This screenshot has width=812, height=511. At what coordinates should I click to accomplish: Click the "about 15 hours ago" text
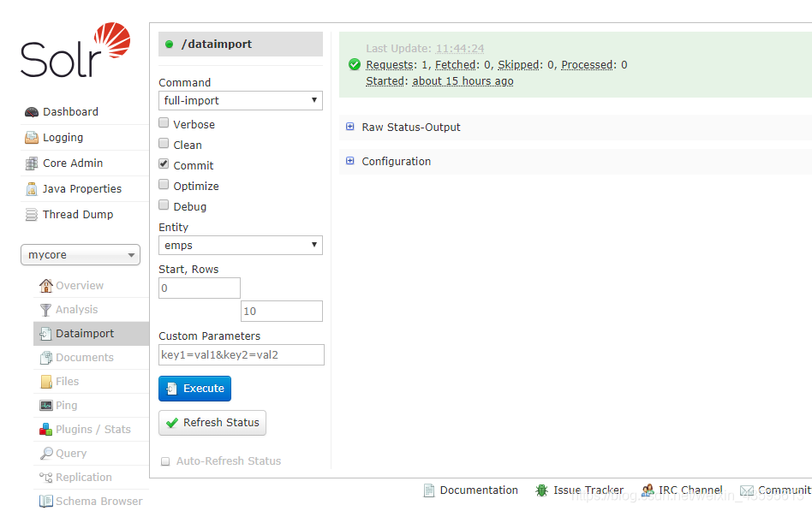pos(463,81)
